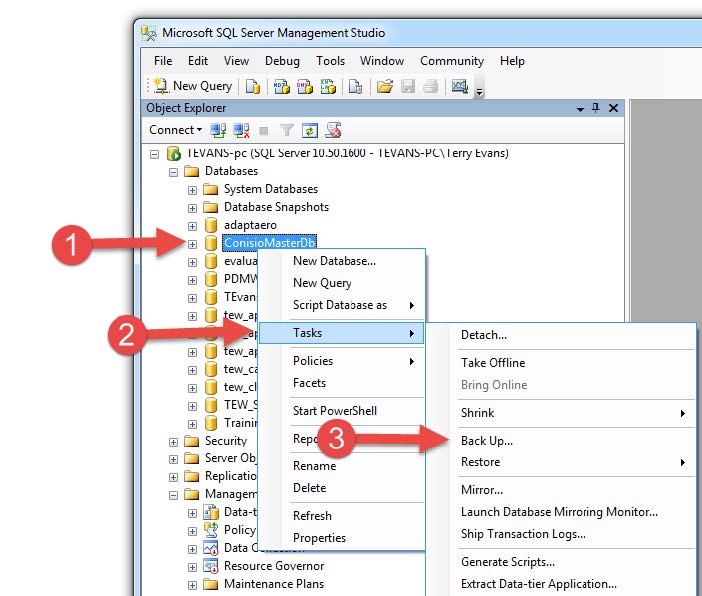702x596 pixels.
Task: Expand the Maintenance Plans folder
Action: coord(192,585)
